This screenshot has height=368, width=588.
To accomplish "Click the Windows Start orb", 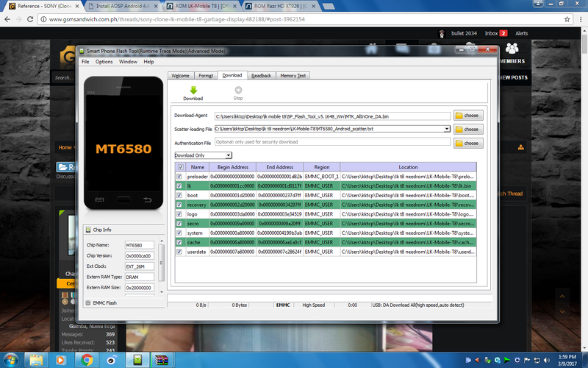I will 10,360.
